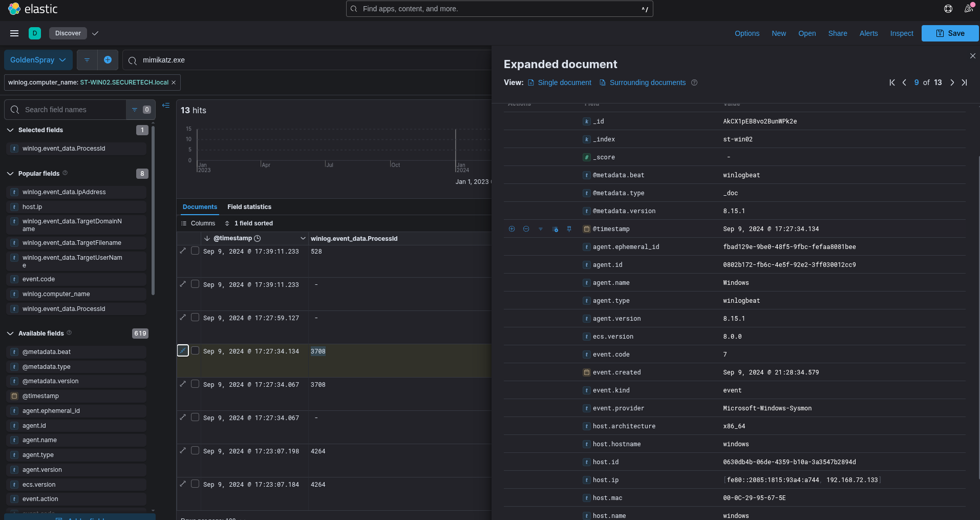This screenshot has height=520, width=980.
Task: Switch to the Field statistics tab
Action: pos(249,207)
